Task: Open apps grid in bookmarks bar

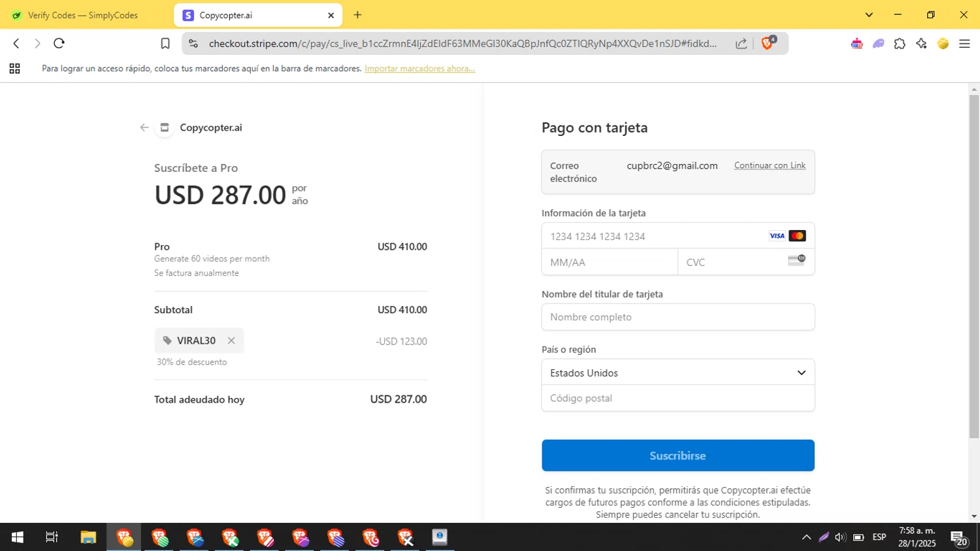Action: pos(14,69)
